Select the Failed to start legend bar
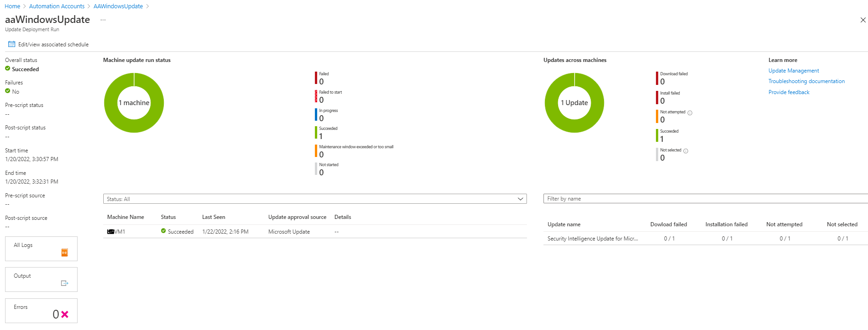Image resolution: width=868 pixels, height=330 pixels. pos(316,96)
